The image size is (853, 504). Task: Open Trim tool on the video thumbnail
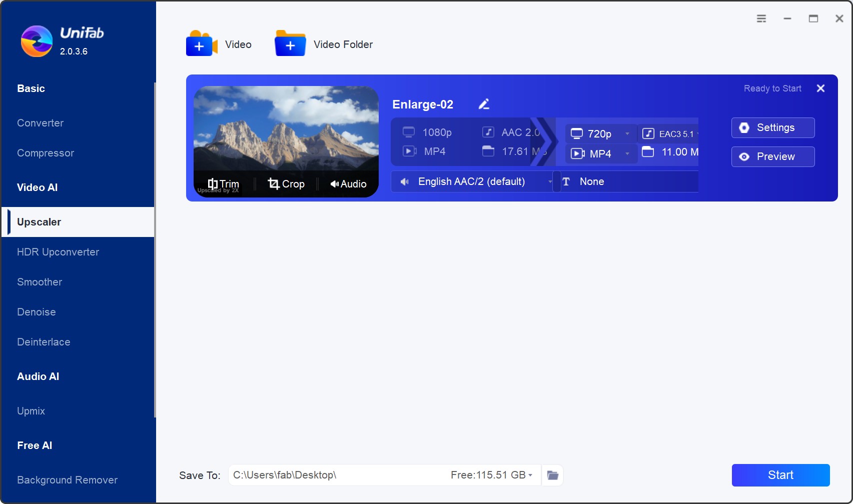(x=223, y=183)
